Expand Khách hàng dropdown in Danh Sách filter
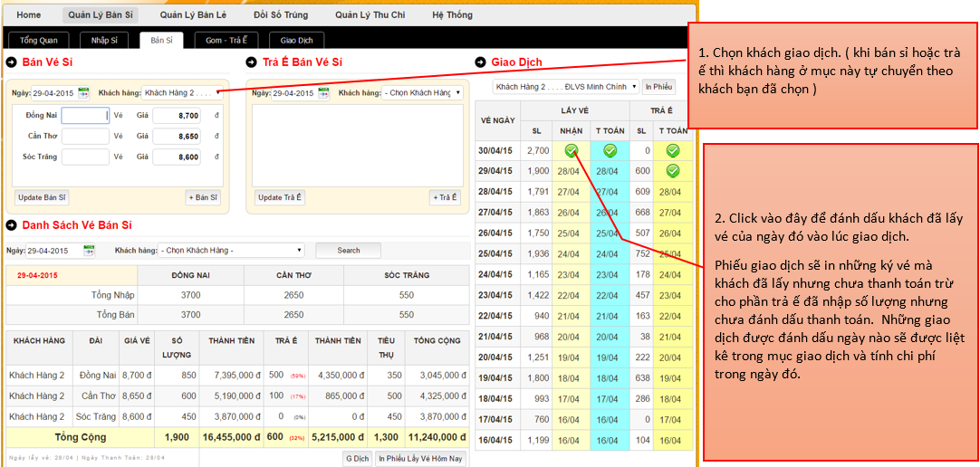This screenshot has height=467, width=980. pos(231,251)
